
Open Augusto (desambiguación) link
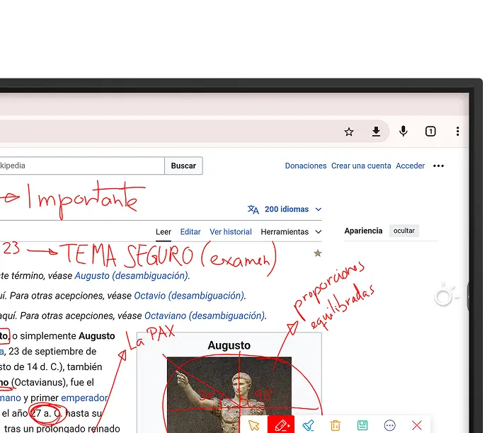(131, 276)
